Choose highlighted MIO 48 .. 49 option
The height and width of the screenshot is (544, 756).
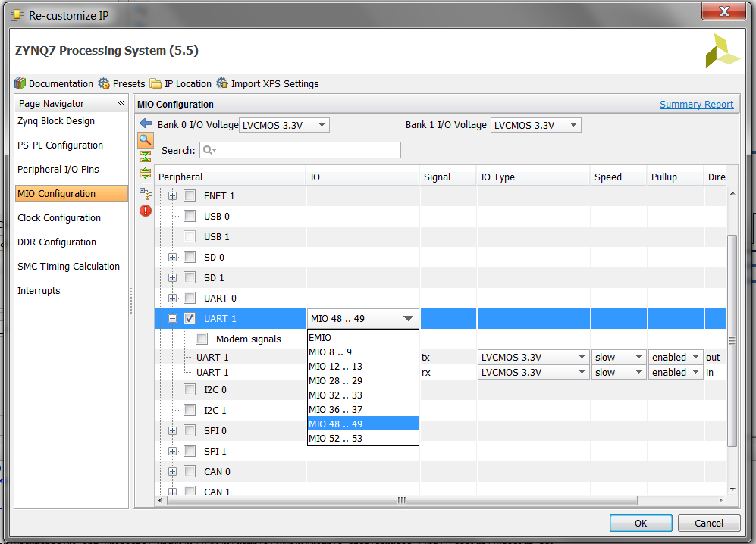[x=362, y=424]
